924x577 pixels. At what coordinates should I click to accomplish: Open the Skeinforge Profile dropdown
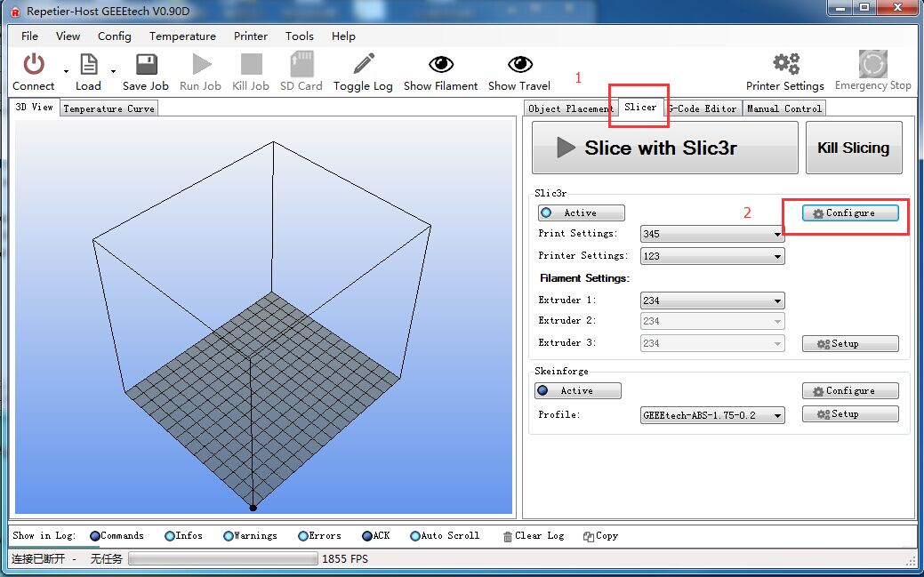[x=711, y=415]
